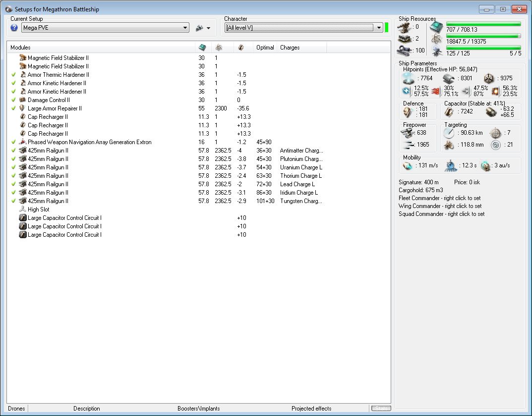Click the green skill status indicator
This screenshot has height=416, width=532.
pos(386,27)
